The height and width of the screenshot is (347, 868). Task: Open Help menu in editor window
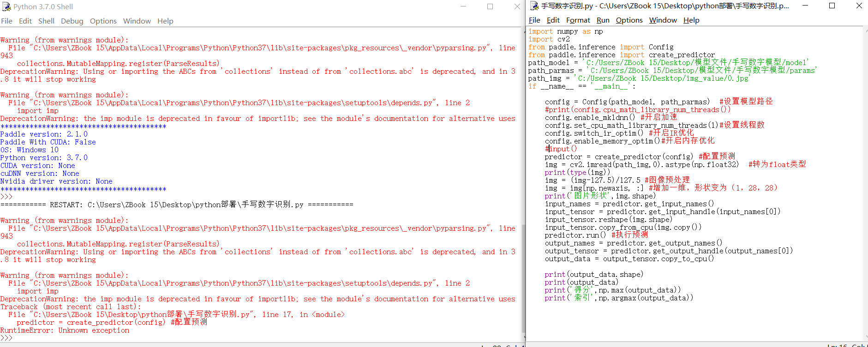click(691, 20)
